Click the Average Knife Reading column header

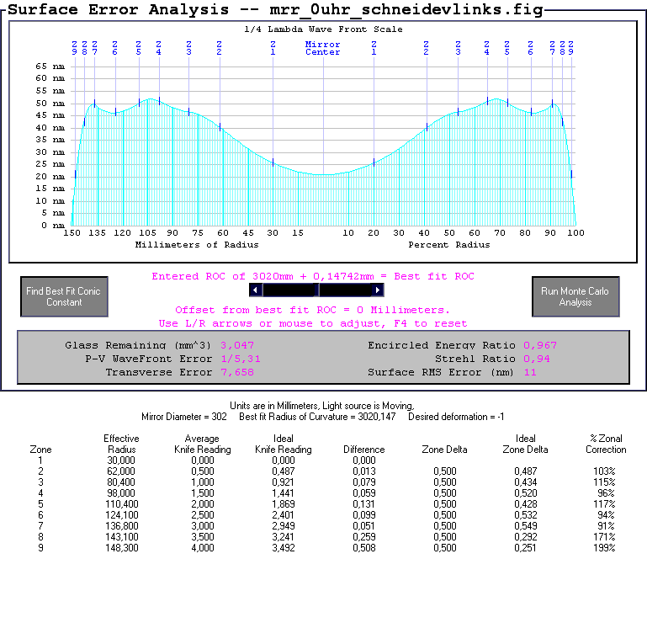point(203,444)
